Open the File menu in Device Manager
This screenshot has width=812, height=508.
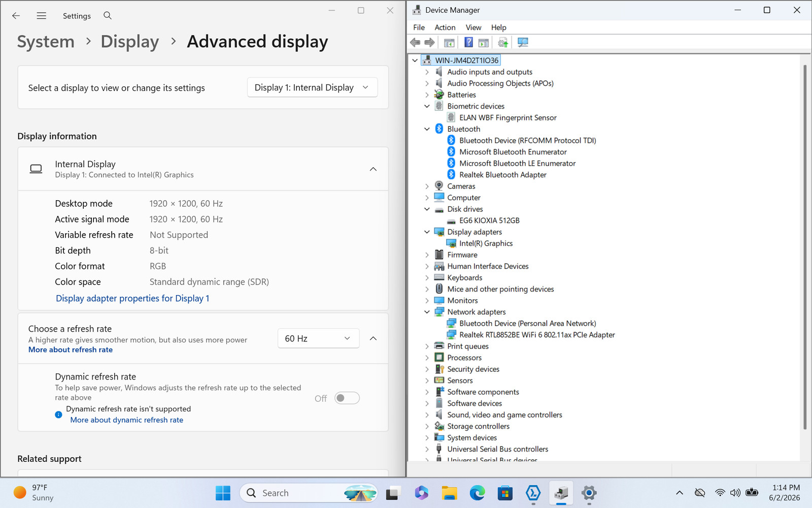[x=419, y=27]
